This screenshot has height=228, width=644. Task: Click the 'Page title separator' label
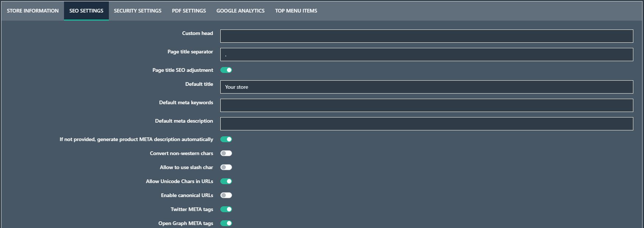(190, 52)
